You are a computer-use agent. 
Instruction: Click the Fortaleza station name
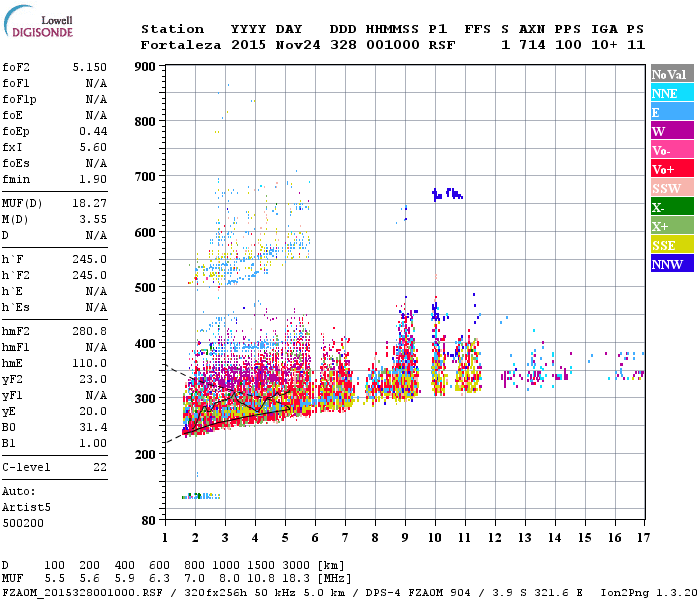pyautogui.click(x=181, y=45)
